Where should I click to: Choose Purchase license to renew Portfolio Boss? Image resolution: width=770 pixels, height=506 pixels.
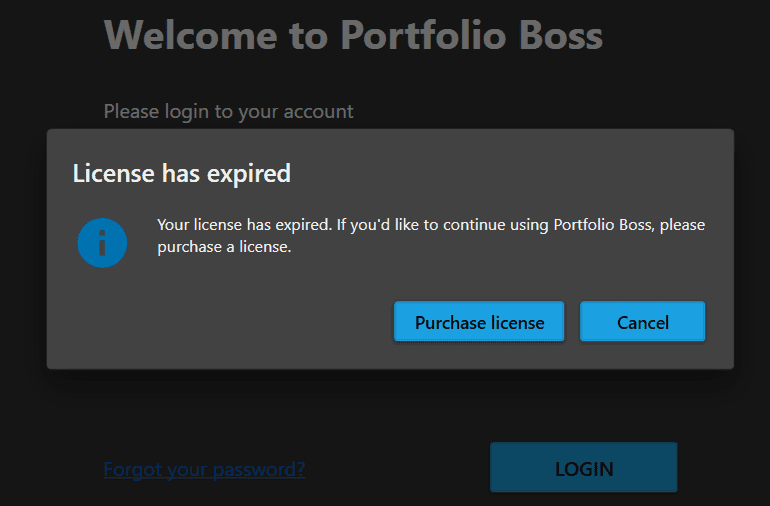[x=479, y=322]
